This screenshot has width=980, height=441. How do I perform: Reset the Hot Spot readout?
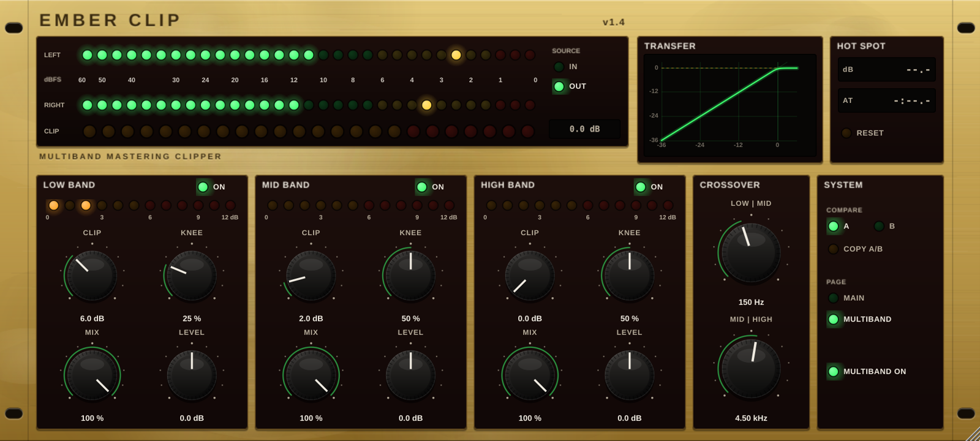(x=862, y=133)
